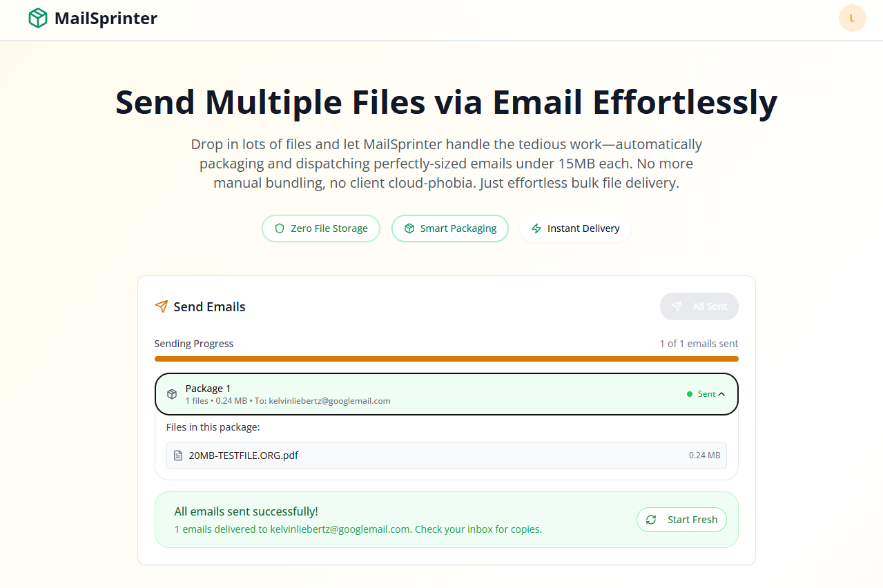Select the Instant Delivery pill

click(x=576, y=228)
